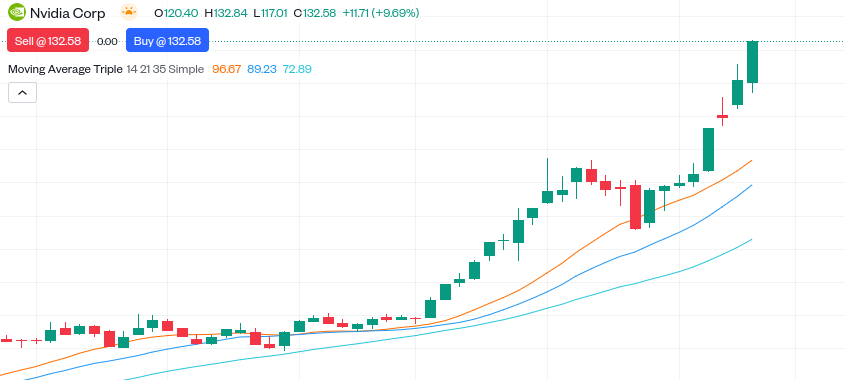Image resolution: width=845 pixels, height=380 pixels.
Task: Click the +11.71 (+9.69%) change value
Action: coord(380,12)
